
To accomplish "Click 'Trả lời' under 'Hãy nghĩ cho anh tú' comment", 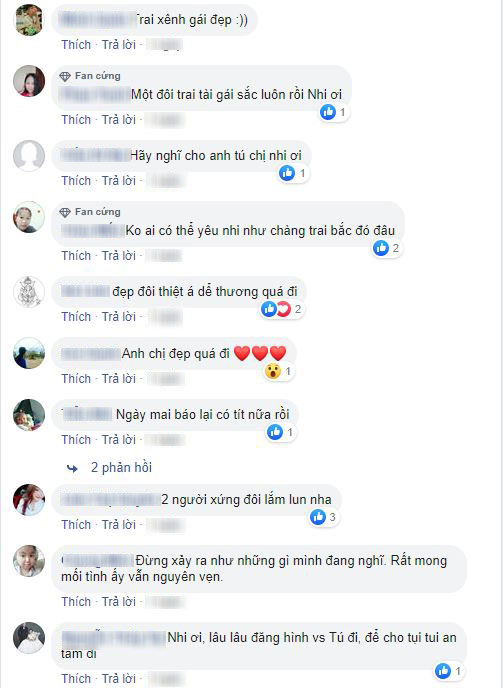I will point(119,181).
